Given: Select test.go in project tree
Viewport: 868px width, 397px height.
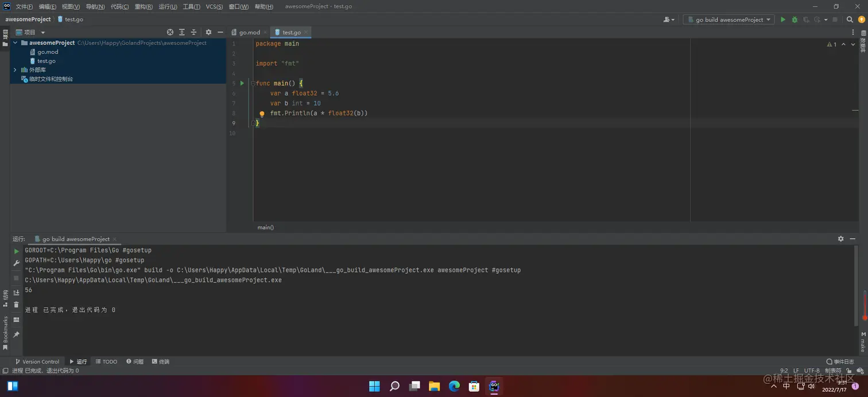Looking at the screenshot, I should point(46,61).
